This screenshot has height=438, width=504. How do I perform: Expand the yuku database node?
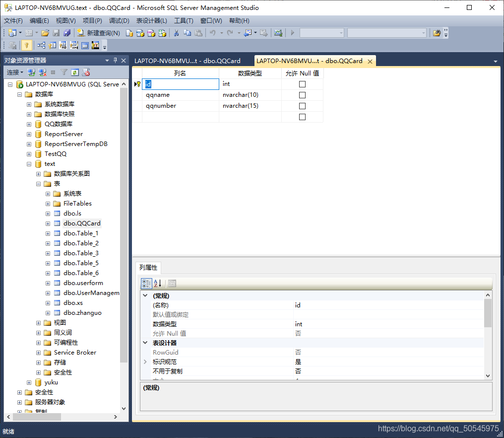pyautogui.click(x=29, y=383)
